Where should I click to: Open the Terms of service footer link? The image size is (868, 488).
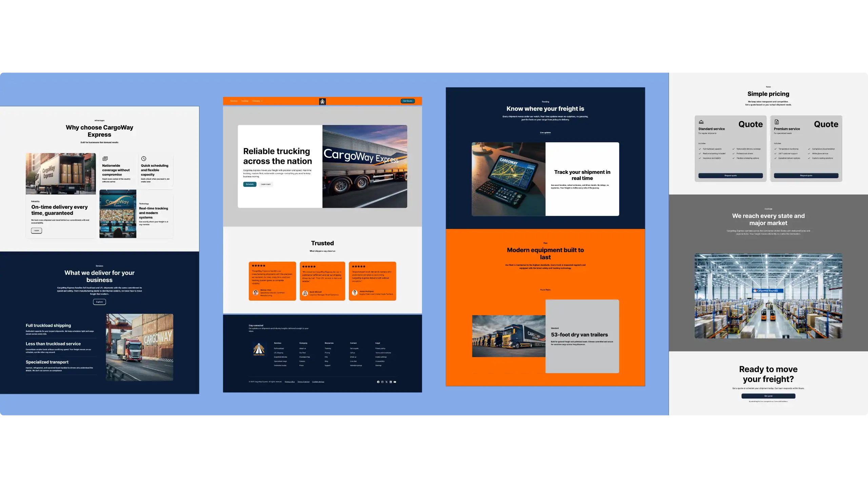(x=303, y=382)
